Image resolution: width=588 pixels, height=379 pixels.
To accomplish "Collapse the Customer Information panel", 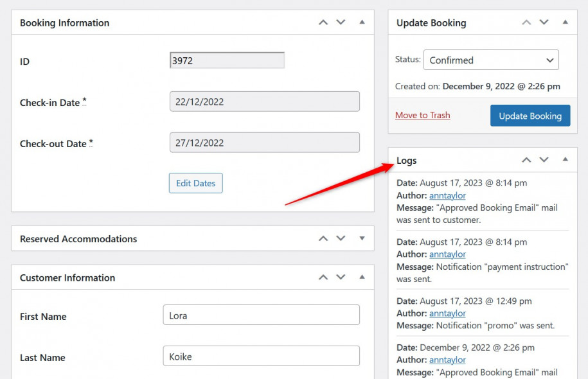I will coord(362,277).
